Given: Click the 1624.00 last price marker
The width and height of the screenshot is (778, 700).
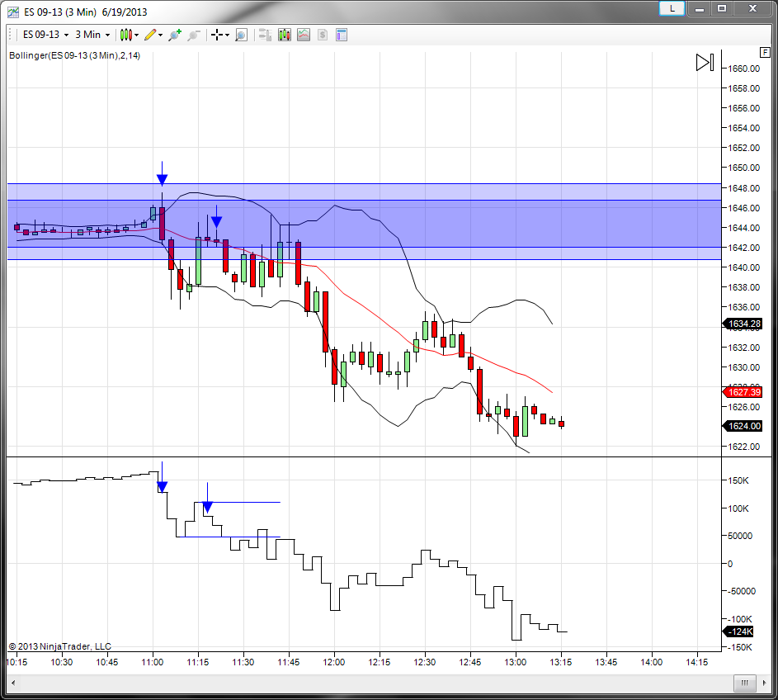Looking at the screenshot, I should pos(742,426).
